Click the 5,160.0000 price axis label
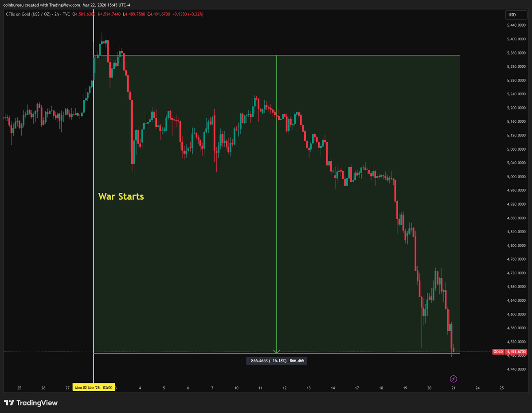Image resolution: width=532 pixels, height=413 pixels. [x=516, y=121]
